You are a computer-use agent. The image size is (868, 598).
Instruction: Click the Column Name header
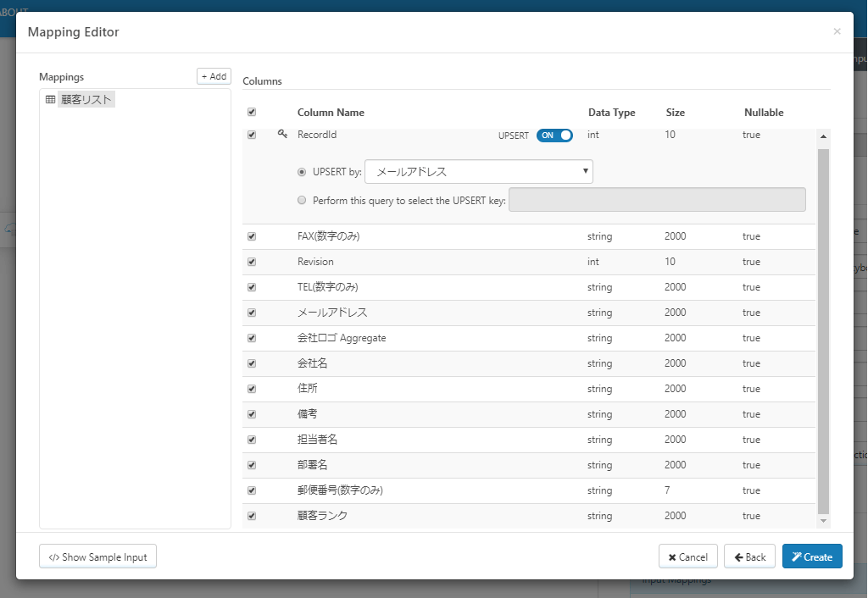point(331,113)
